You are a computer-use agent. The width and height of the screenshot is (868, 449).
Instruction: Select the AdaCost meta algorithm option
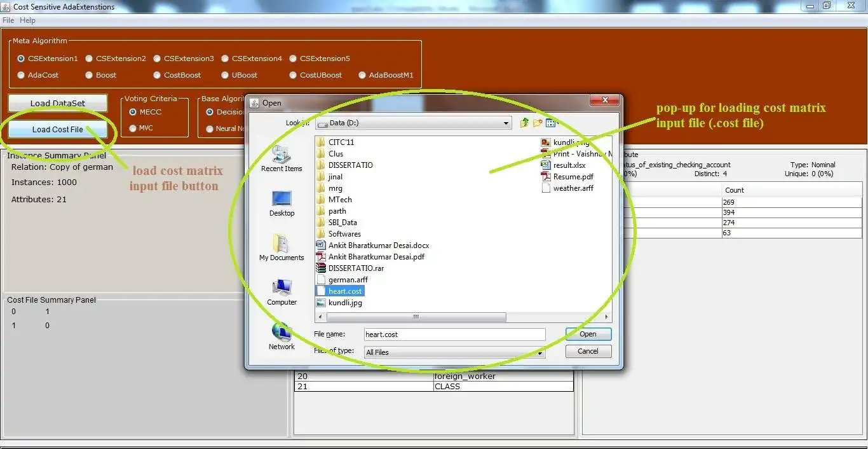pos(38,75)
